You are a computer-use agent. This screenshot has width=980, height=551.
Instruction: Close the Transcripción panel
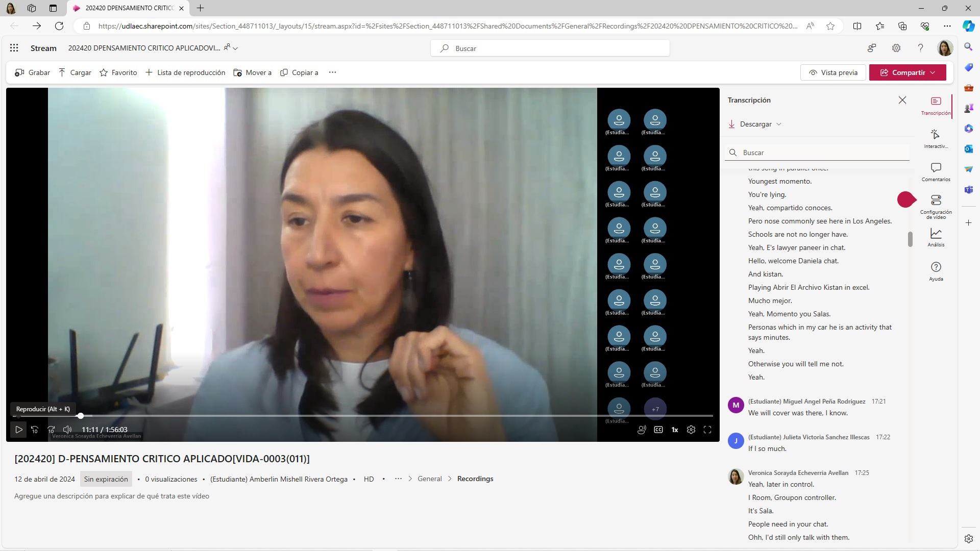(902, 100)
